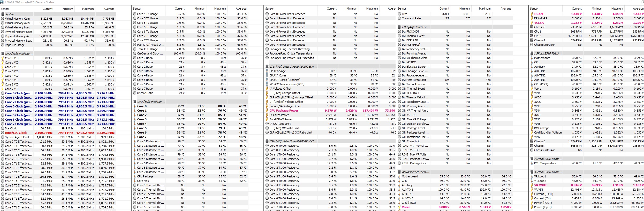Click the icon beside Cold Bug Killer Voltage
The width and height of the screenshot is (644, 211).
[x=532, y=132]
